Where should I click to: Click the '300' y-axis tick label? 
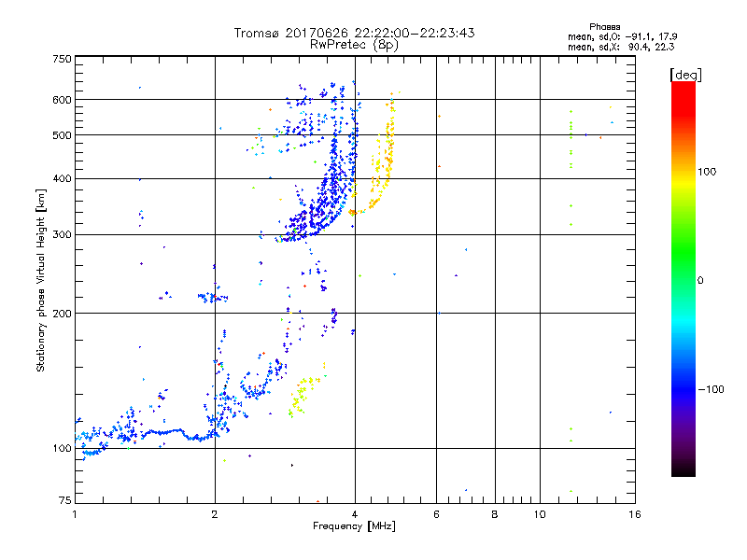(x=62, y=234)
